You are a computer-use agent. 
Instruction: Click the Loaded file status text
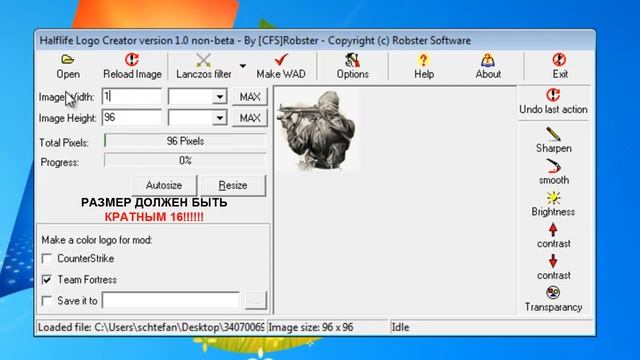(151, 327)
